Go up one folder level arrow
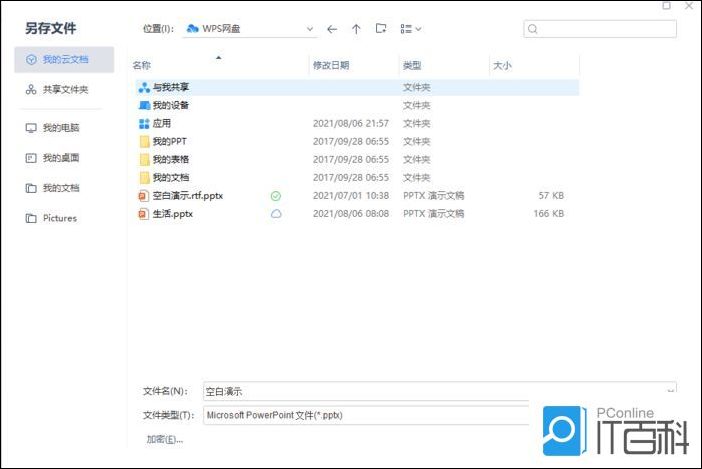The width and height of the screenshot is (702, 469). 356,29
